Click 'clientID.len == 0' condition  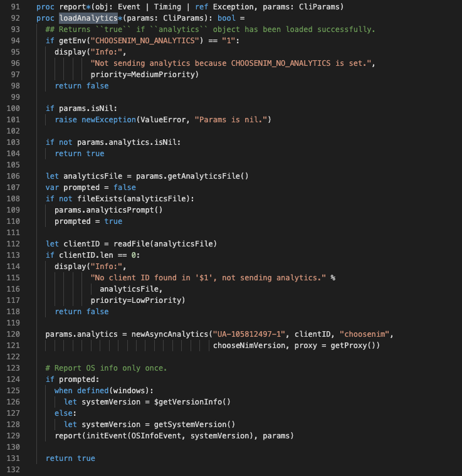[x=97, y=255]
